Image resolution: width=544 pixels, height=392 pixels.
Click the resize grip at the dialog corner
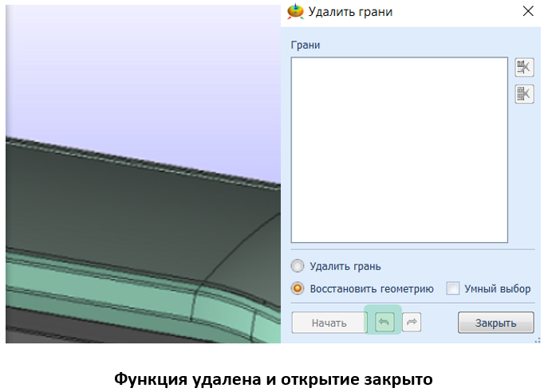[x=535, y=339]
